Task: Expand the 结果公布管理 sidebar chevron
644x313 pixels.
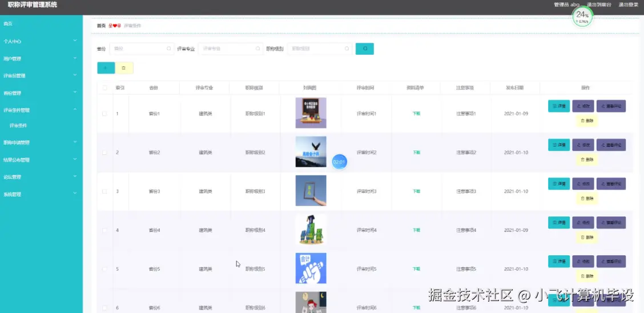Action: (x=75, y=159)
